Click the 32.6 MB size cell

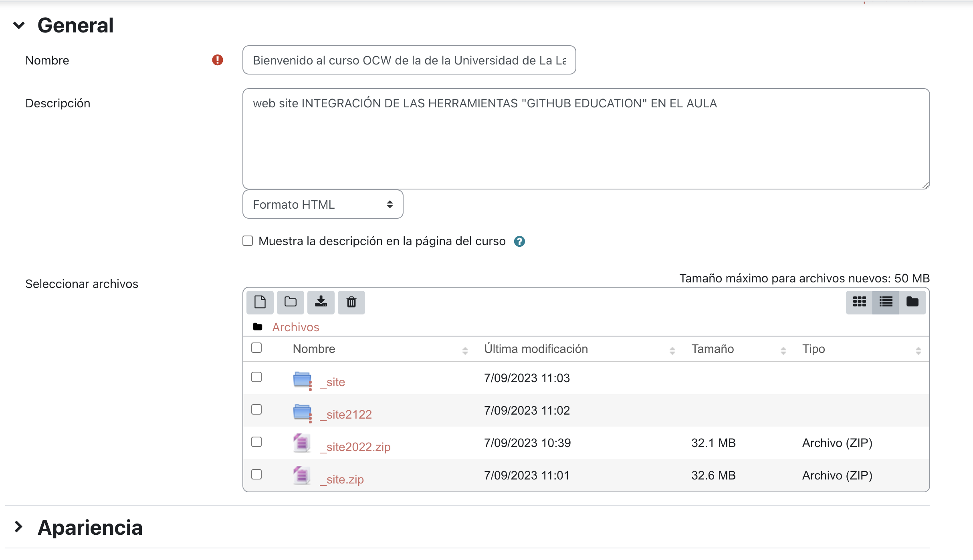click(x=713, y=475)
